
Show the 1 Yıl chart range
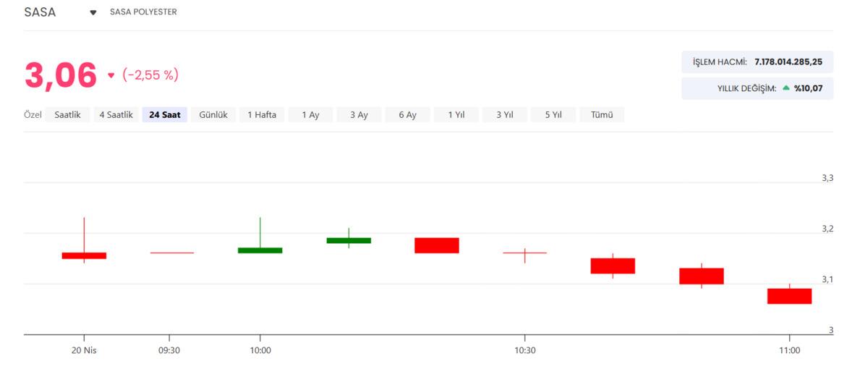pos(456,114)
